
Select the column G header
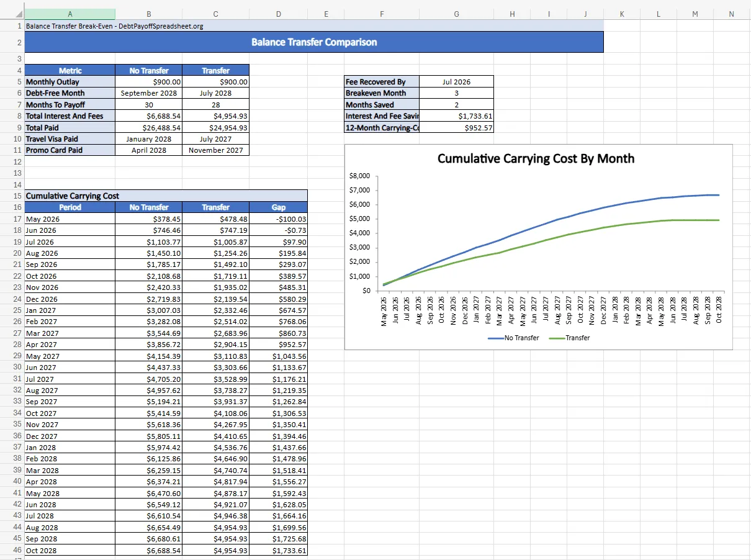tap(456, 14)
